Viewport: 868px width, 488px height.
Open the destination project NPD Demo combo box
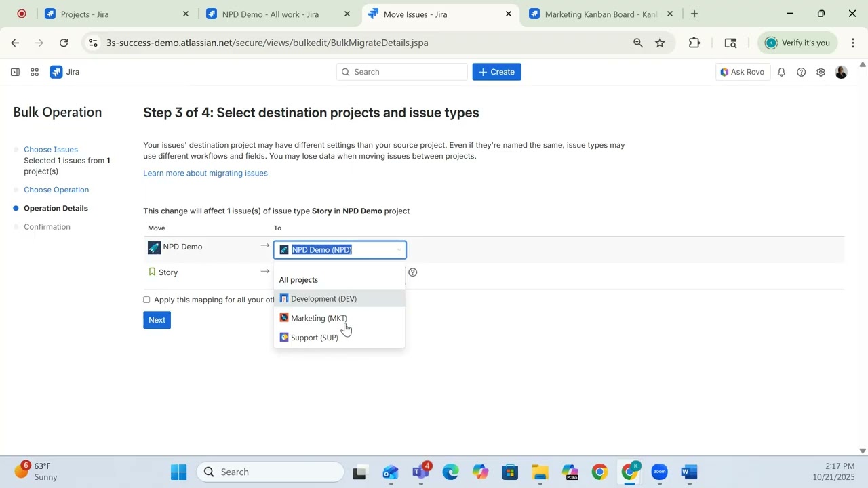[340, 250]
